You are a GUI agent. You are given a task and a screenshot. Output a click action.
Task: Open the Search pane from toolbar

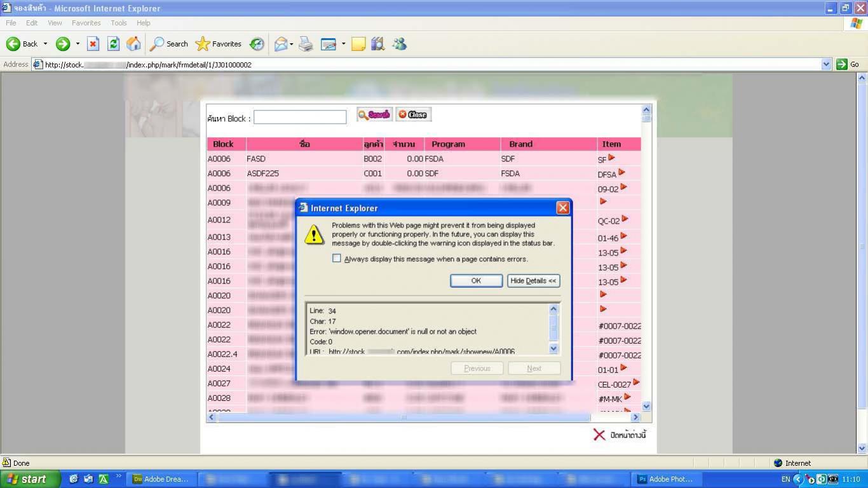(x=169, y=44)
